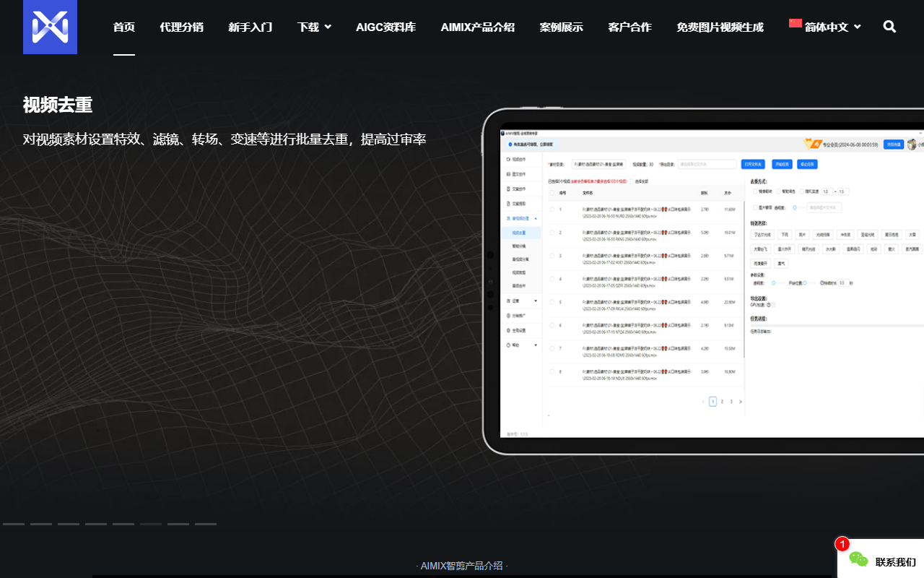Expand the 下载 dropdown menu

tap(314, 27)
